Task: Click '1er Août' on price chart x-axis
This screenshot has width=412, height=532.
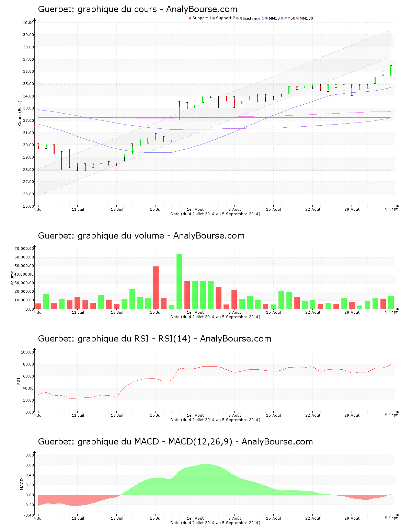Action: (x=195, y=209)
